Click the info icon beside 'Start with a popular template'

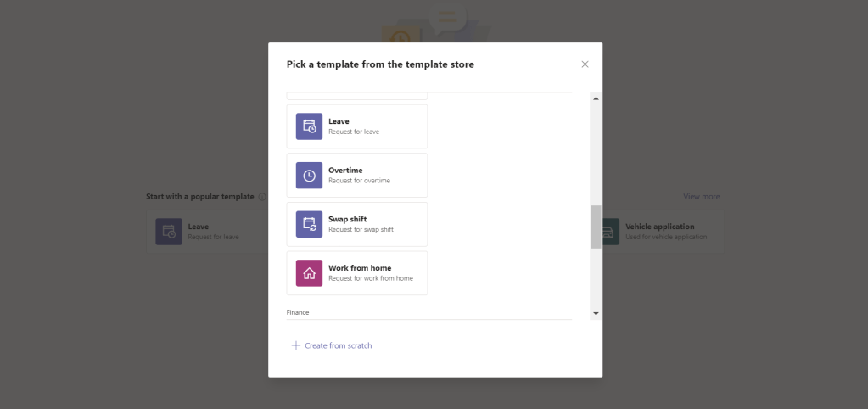pos(262,197)
